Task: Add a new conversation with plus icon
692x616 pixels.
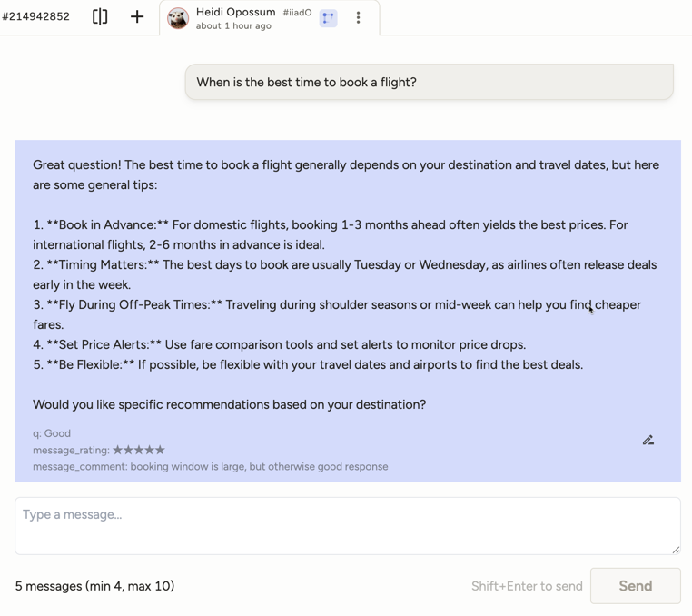Action: (137, 16)
